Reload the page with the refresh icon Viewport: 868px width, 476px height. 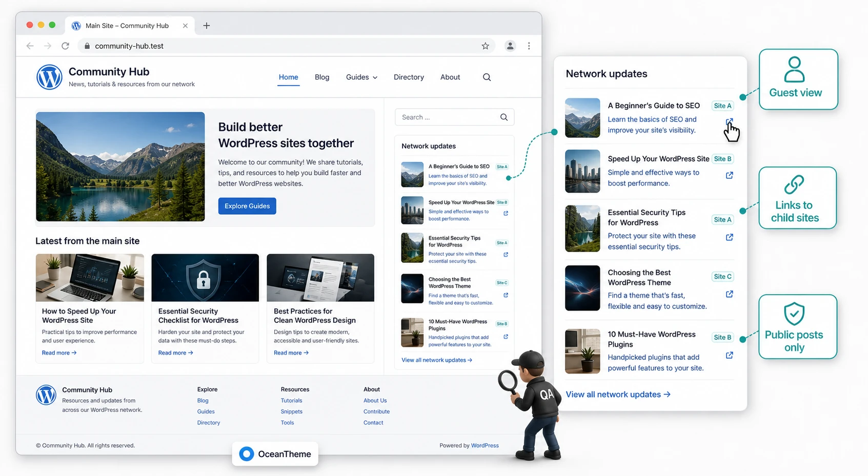[65, 46]
